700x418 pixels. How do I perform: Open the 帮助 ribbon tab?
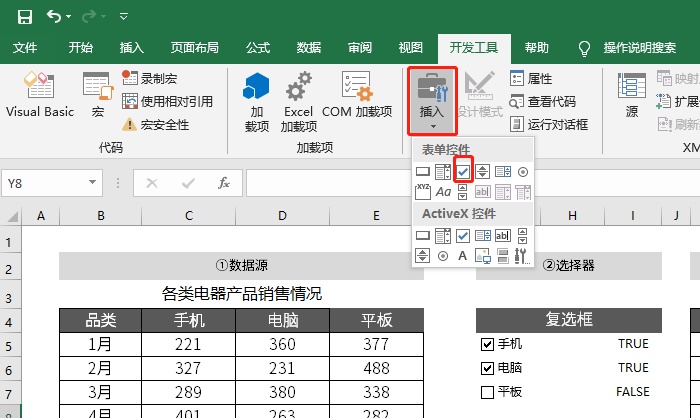537,47
